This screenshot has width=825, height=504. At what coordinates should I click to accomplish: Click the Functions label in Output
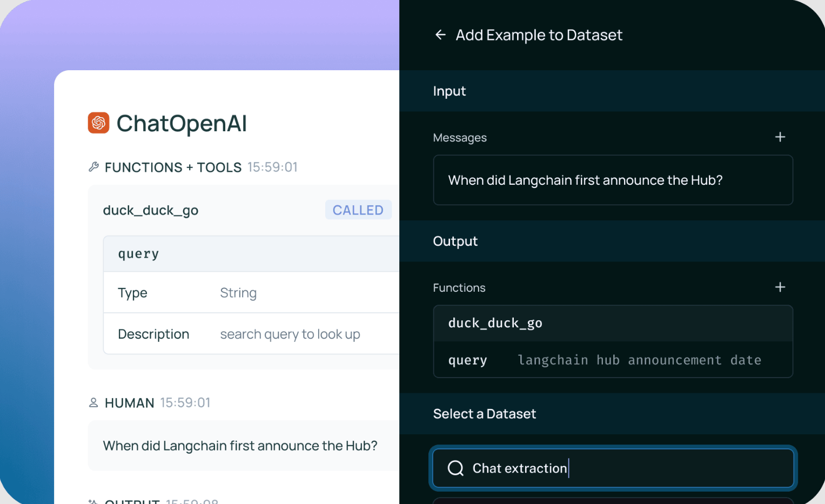coord(459,288)
